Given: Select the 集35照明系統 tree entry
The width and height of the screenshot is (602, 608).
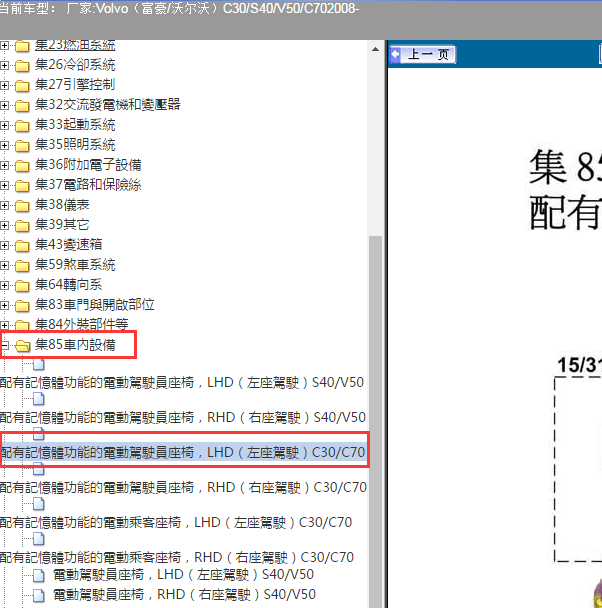Looking at the screenshot, I should pyautogui.click(x=75, y=145).
